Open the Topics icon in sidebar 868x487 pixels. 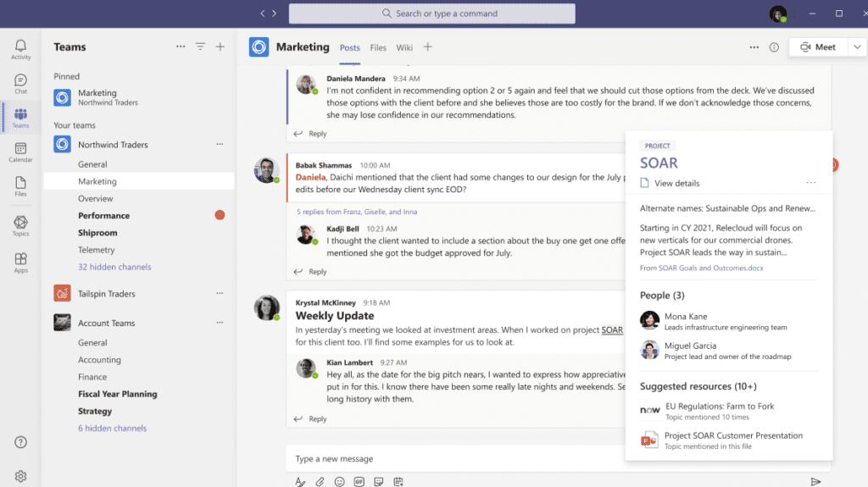pos(20,226)
